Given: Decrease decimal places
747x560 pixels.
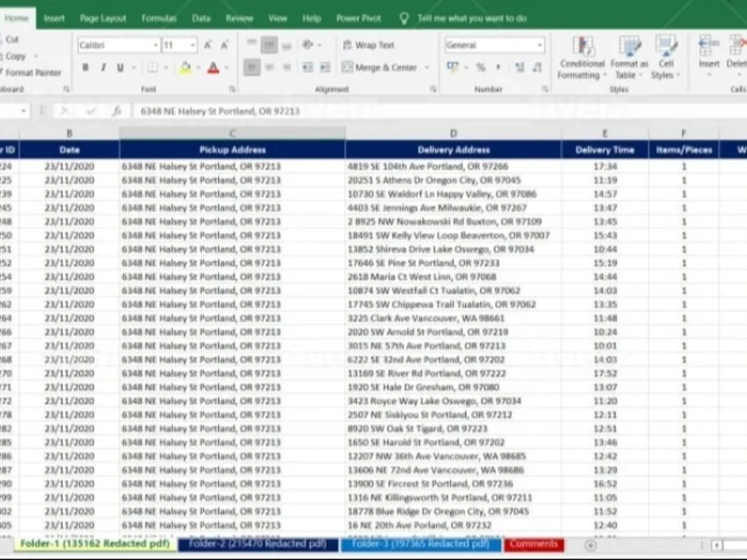Looking at the screenshot, I should (x=537, y=67).
